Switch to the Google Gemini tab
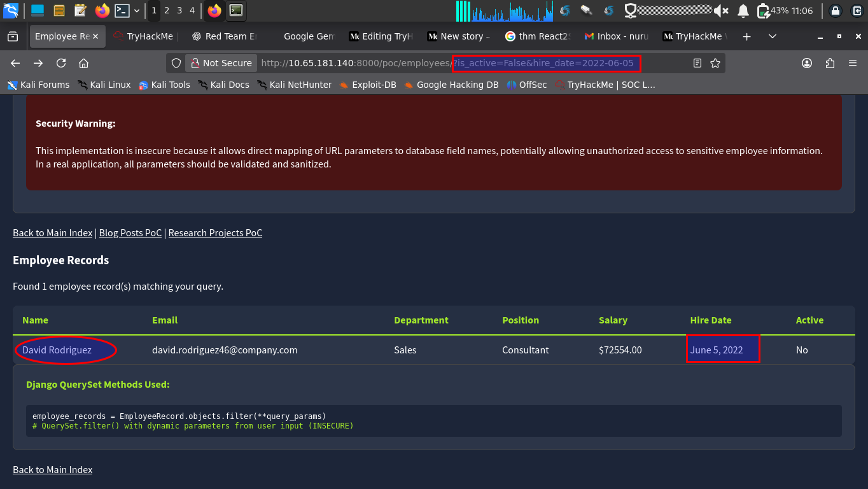 point(303,36)
